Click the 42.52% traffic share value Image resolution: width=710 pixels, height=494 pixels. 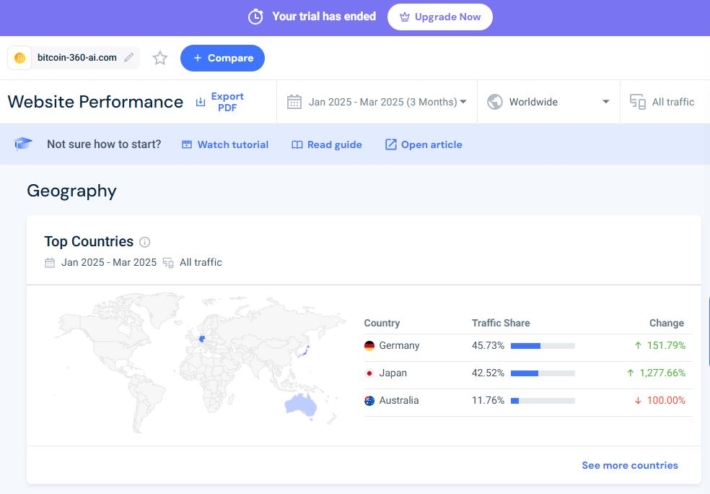coord(488,373)
